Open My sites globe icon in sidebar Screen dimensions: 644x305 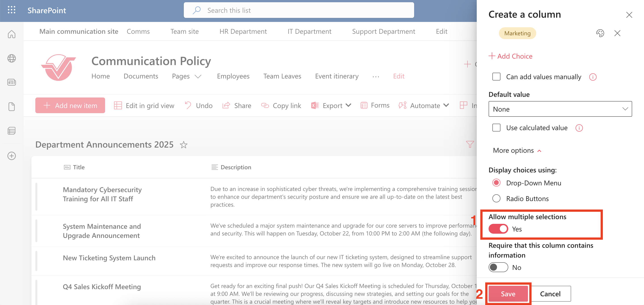click(x=11, y=58)
